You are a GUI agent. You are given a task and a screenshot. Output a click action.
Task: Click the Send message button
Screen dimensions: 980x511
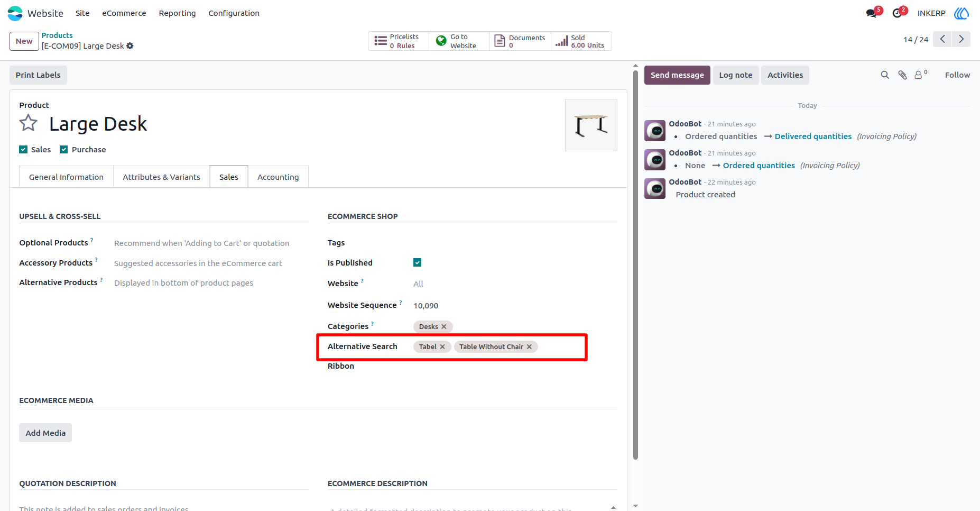[677, 75]
